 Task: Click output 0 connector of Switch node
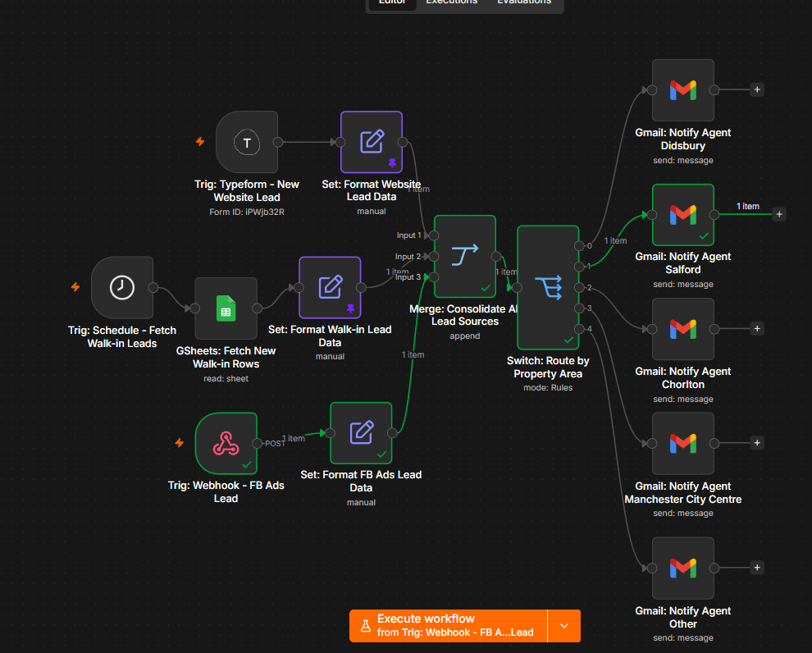[579, 246]
